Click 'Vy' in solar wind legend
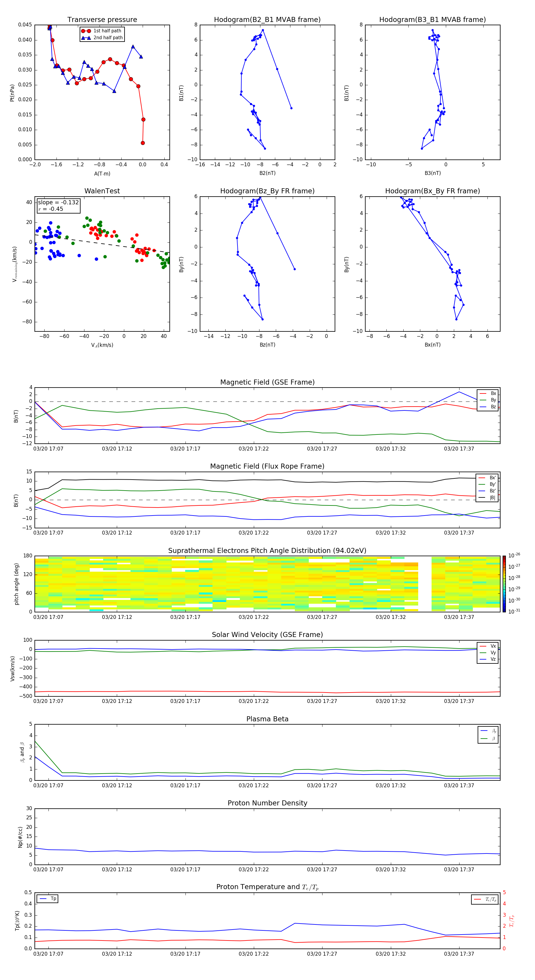Image resolution: width=535 pixels, height=980 pixels. click(x=488, y=652)
